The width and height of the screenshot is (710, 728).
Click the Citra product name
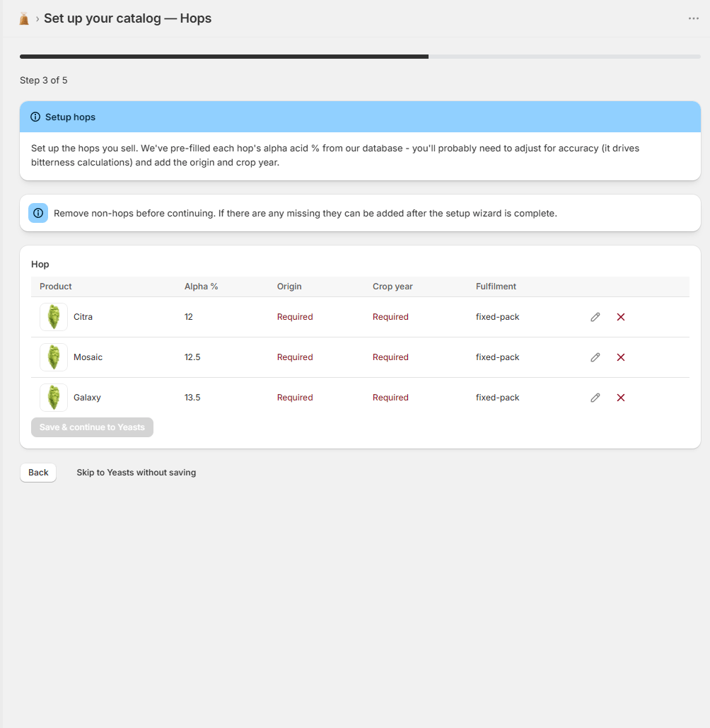(x=83, y=317)
